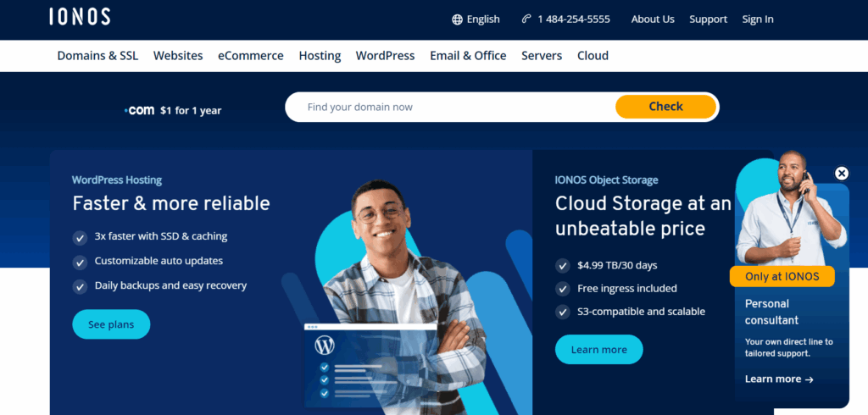Image resolution: width=868 pixels, height=415 pixels.
Task: Click the phone handset icon
Action: (526, 19)
